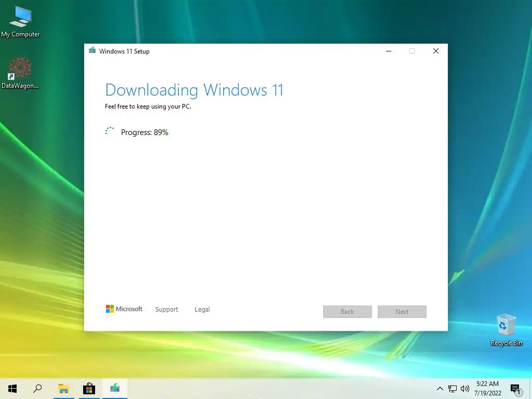
Task: Activate Windows 11 Setup taskbar icon
Action: coord(115,388)
